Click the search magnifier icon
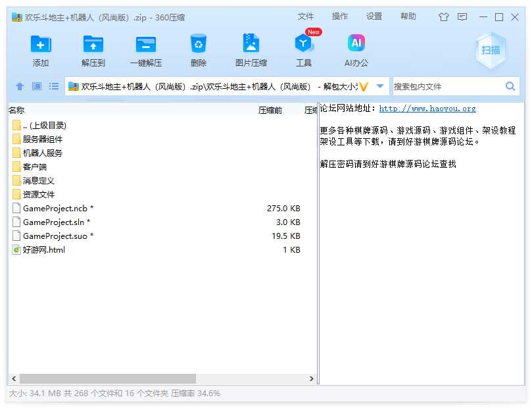 tap(510, 86)
